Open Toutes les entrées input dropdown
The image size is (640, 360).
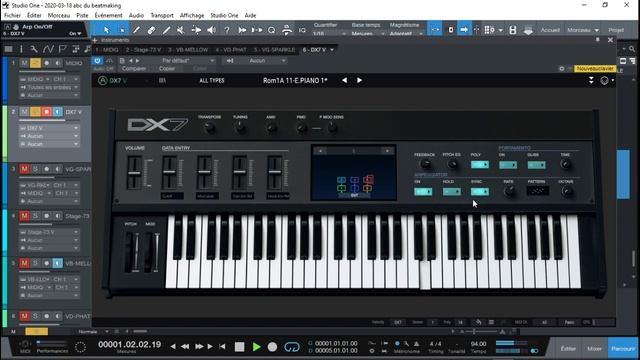tap(49, 87)
